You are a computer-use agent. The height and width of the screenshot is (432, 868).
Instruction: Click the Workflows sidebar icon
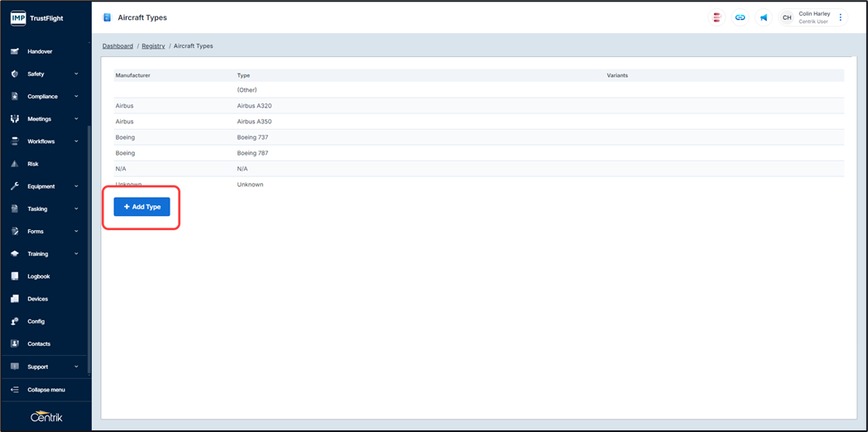15,142
